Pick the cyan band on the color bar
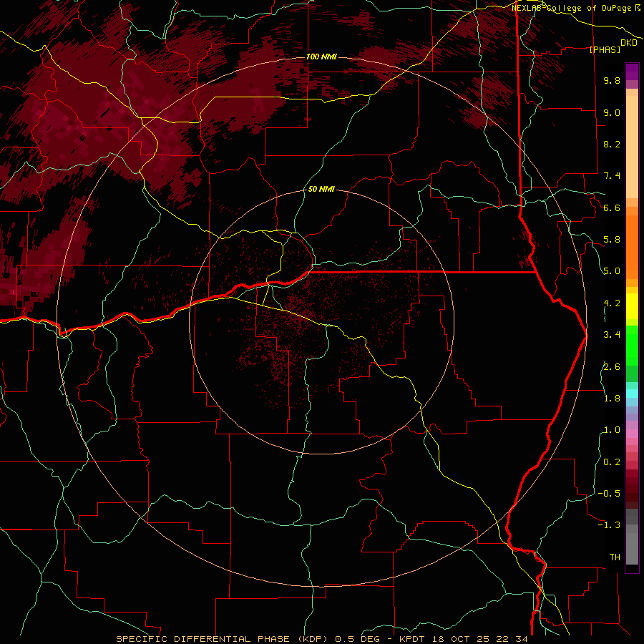 (x=632, y=394)
